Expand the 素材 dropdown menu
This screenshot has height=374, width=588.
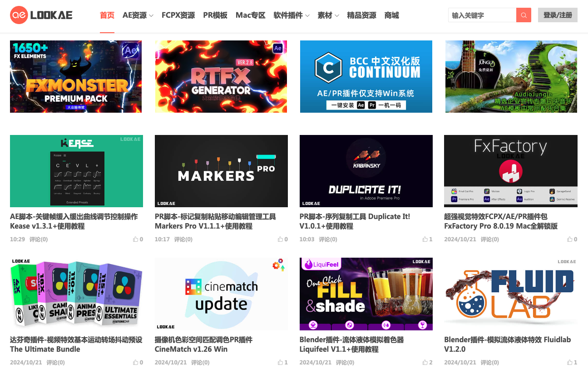point(328,15)
